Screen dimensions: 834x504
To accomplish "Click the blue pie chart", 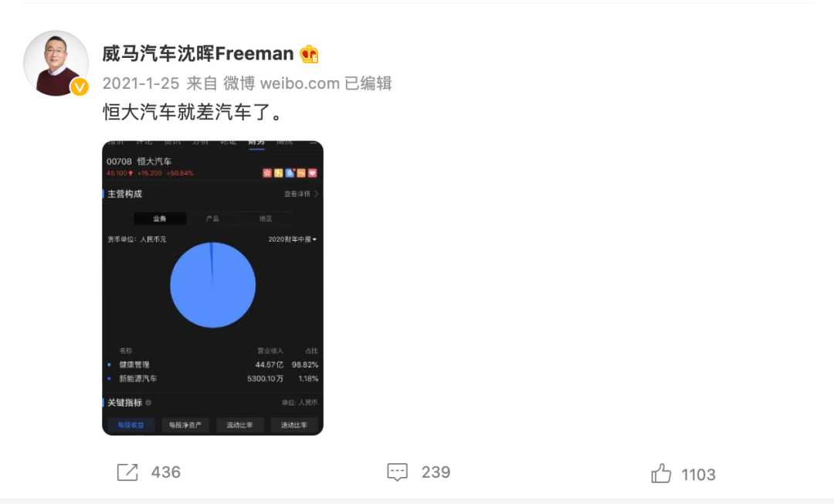I will [x=213, y=285].
